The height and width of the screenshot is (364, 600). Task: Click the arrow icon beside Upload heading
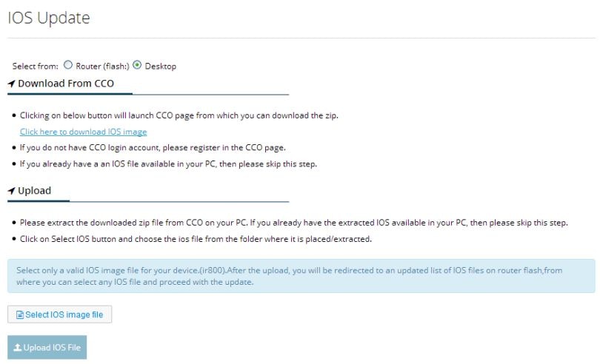point(11,191)
